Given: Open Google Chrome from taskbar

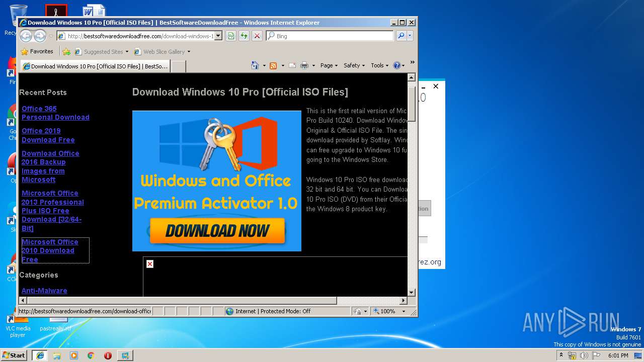Looking at the screenshot, I should [x=91, y=355].
